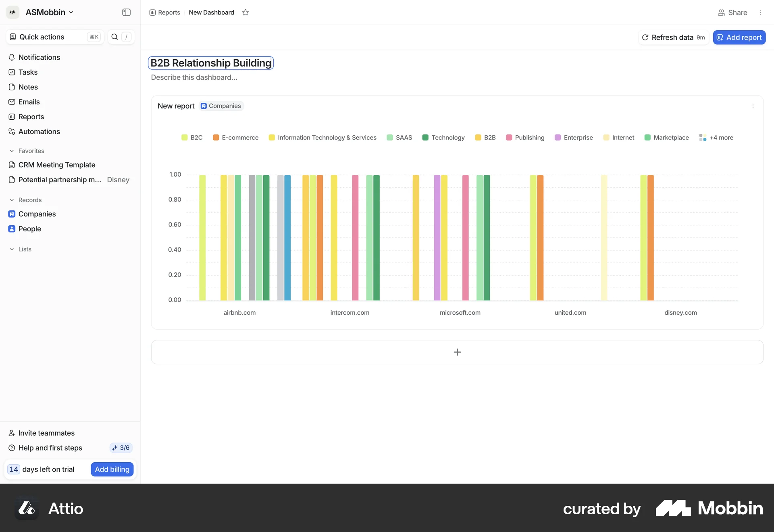The height and width of the screenshot is (532, 774).
Task: Collapse the sidebar panel
Action: 126,12
